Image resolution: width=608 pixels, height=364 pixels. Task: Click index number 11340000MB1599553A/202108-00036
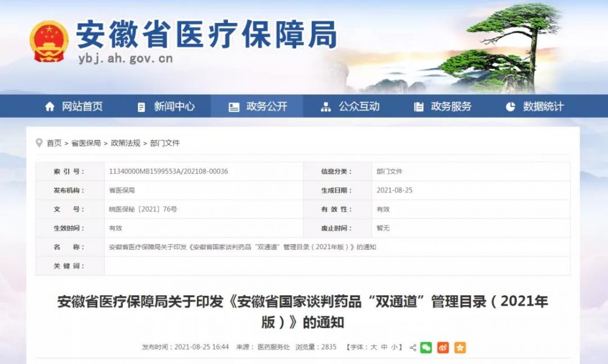168,171
